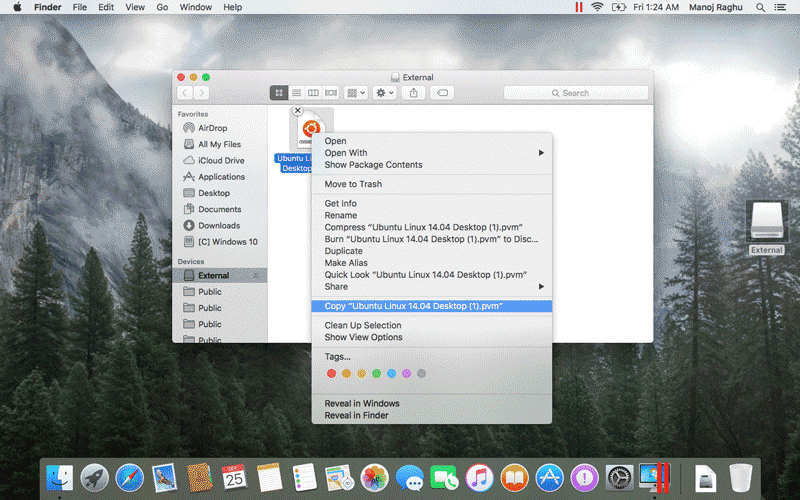Click the Finder Search field
The height and width of the screenshot is (500, 800).
(x=576, y=93)
